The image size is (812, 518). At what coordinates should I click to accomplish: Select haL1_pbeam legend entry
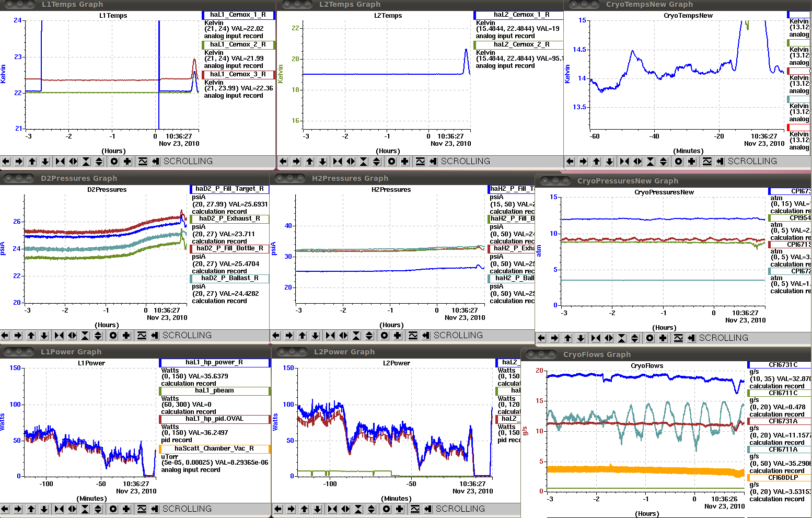pyautogui.click(x=215, y=391)
